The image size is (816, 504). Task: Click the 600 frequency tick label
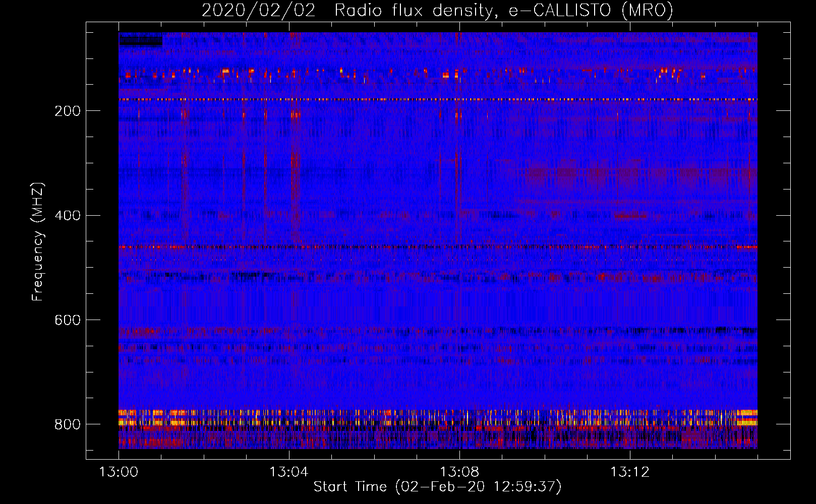pos(67,320)
